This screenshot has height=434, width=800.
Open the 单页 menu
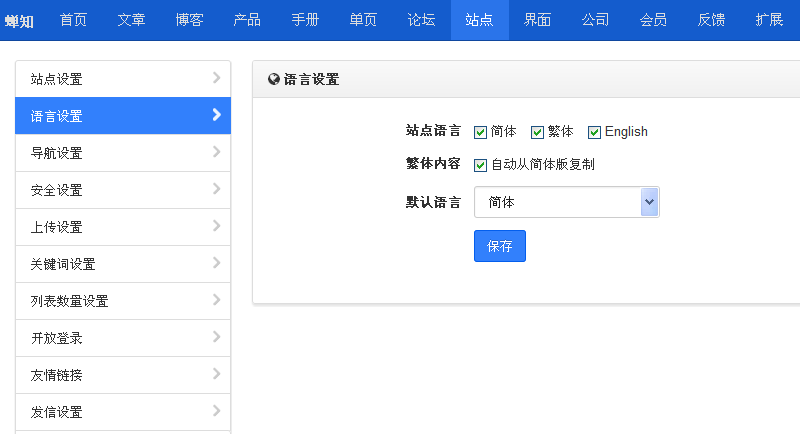click(363, 20)
